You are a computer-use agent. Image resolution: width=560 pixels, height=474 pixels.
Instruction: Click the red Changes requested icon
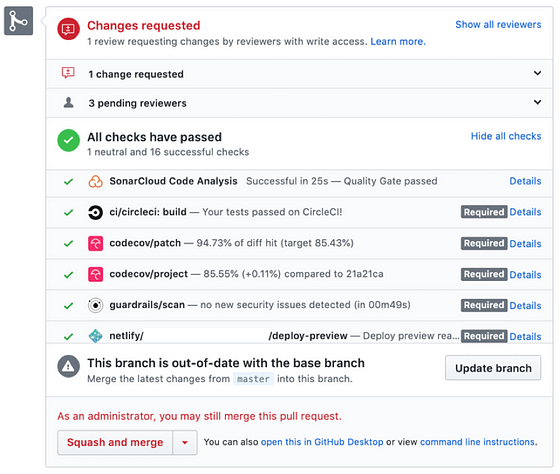(x=68, y=29)
